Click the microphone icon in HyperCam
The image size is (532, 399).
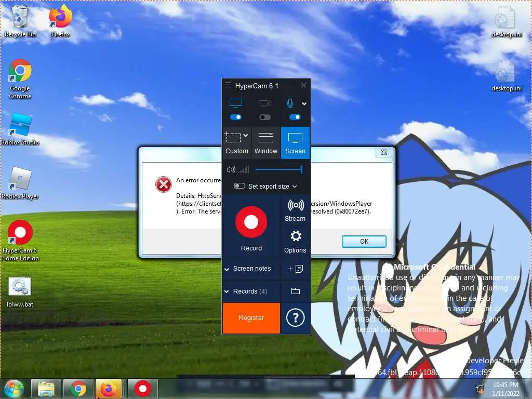click(x=290, y=103)
